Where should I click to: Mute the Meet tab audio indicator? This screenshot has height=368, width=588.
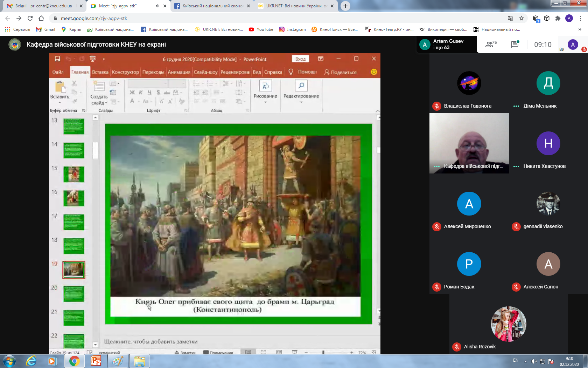pos(157,6)
